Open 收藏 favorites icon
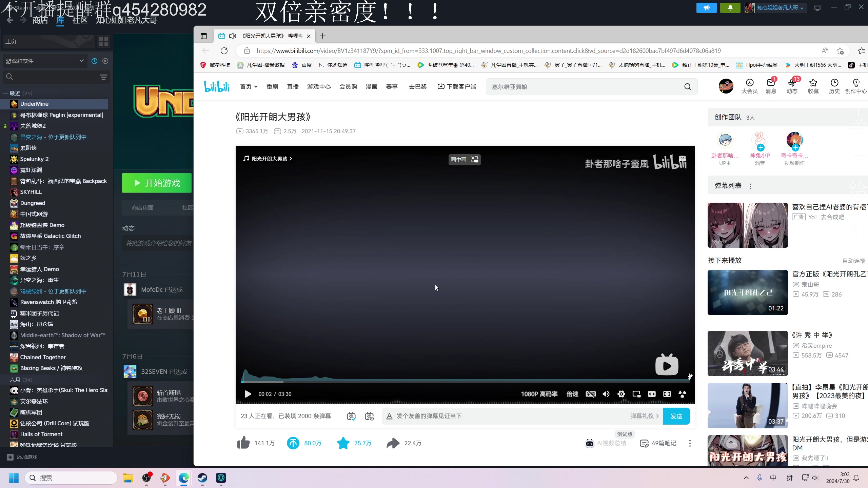The image size is (868, 488). 813,86
